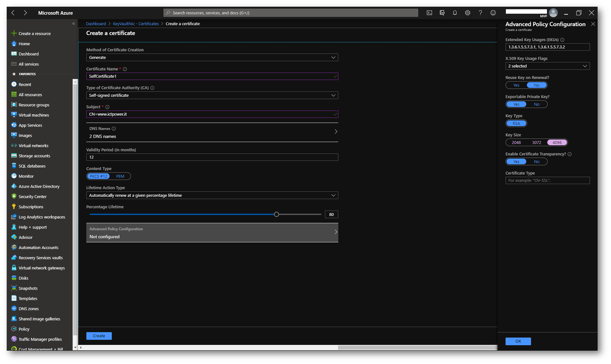The width and height of the screenshot is (611, 364).
Task: Collapse the left sidebar menu
Action: click(74, 24)
